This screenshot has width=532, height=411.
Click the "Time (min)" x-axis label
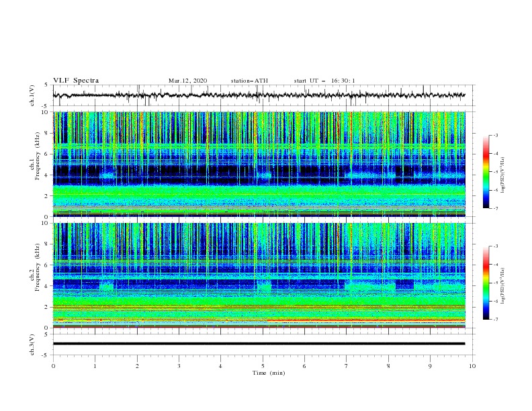point(269,373)
